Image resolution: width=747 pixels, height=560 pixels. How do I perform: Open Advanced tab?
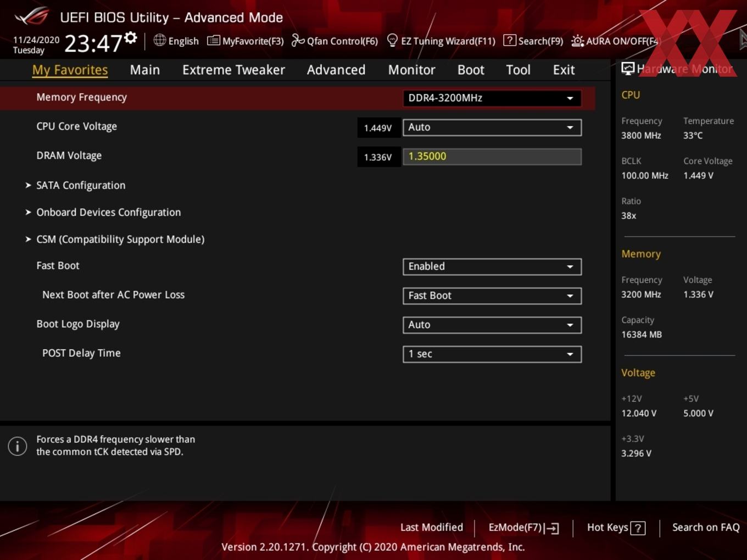click(336, 70)
